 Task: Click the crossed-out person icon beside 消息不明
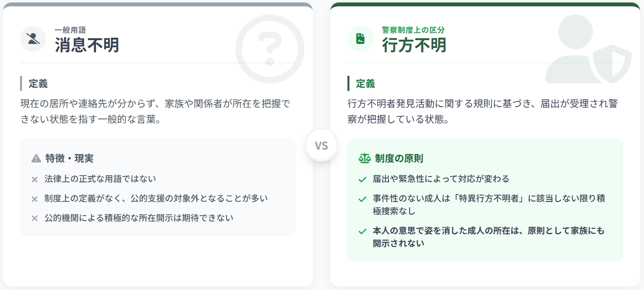(x=33, y=39)
